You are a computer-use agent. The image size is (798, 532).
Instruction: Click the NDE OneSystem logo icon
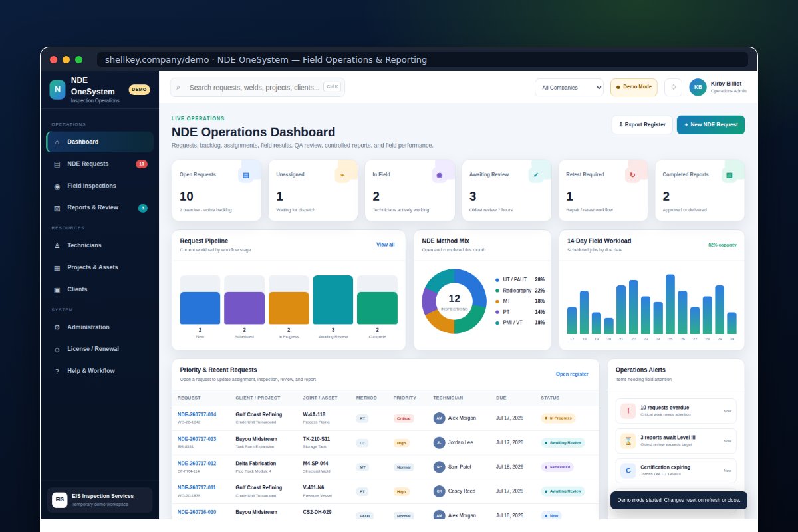point(57,89)
